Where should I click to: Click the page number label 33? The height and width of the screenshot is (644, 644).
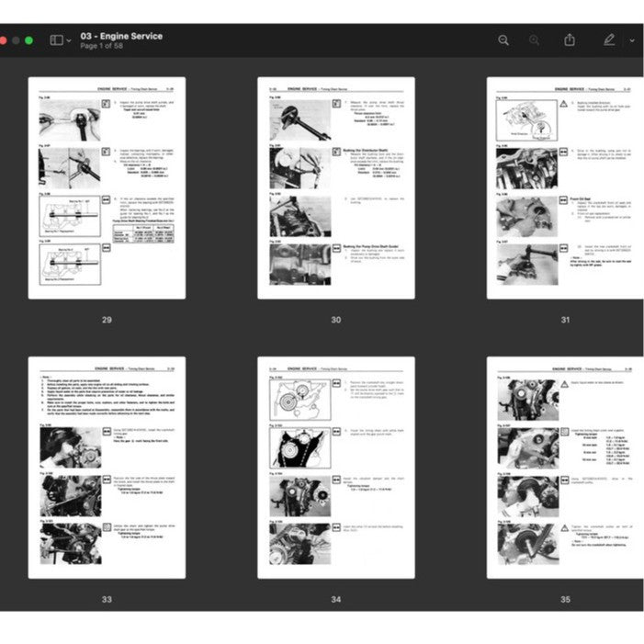pyautogui.click(x=107, y=600)
